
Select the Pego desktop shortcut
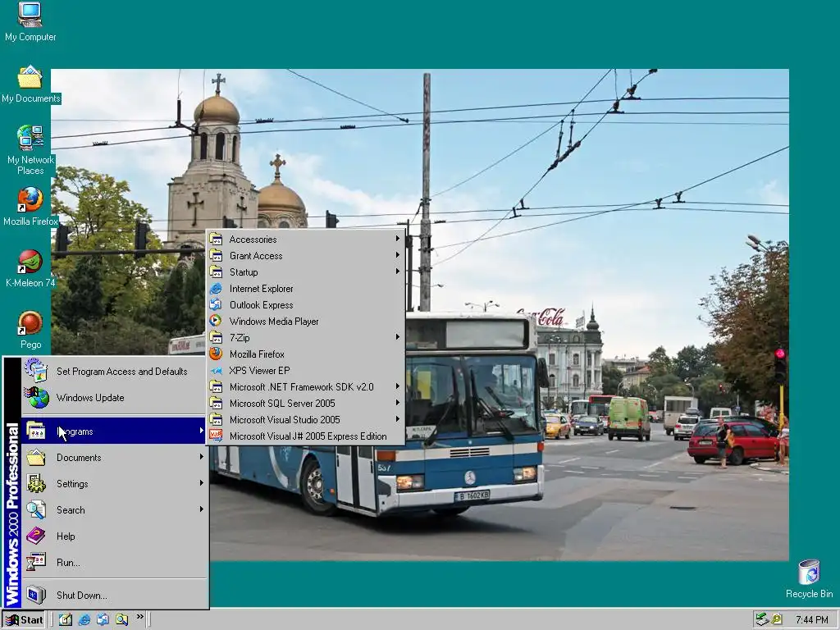(x=30, y=330)
